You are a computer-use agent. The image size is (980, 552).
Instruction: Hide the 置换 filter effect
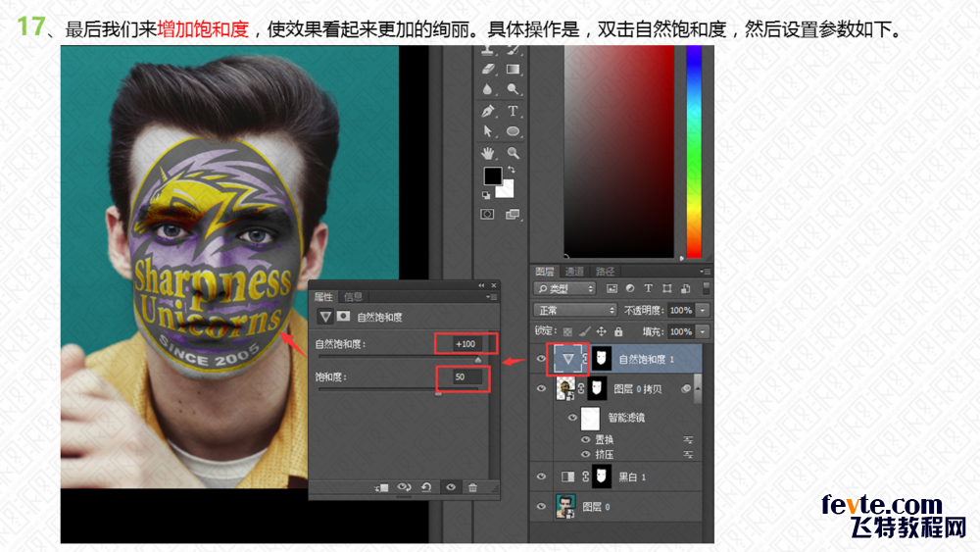coord(586,440)
